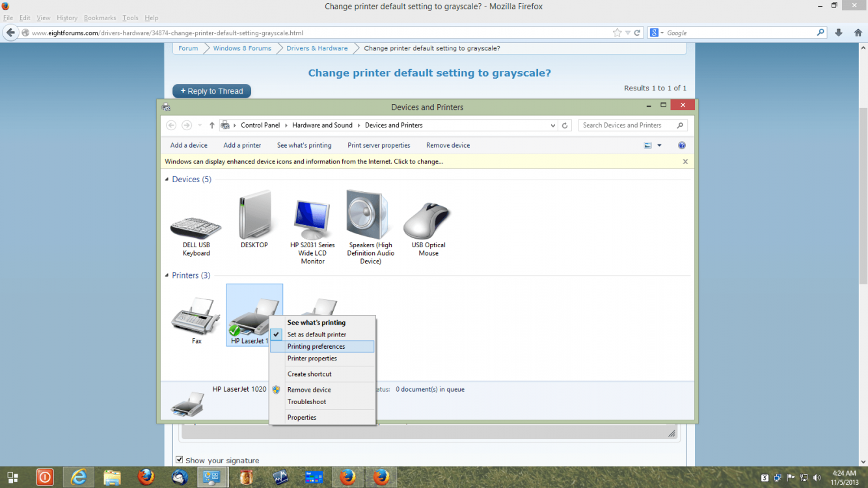Click the Forward arrow in Devices and Printers
The width and height of the screenshot is (868, 488).
187,125
